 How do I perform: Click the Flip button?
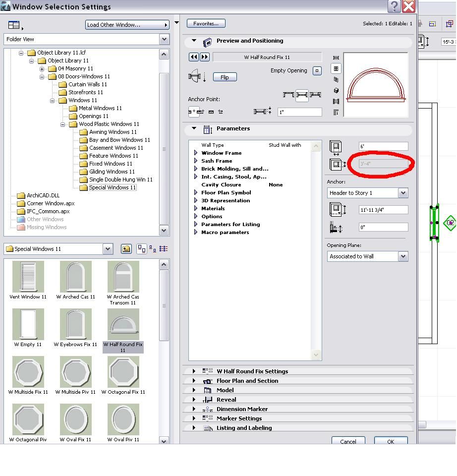(225, 77)
